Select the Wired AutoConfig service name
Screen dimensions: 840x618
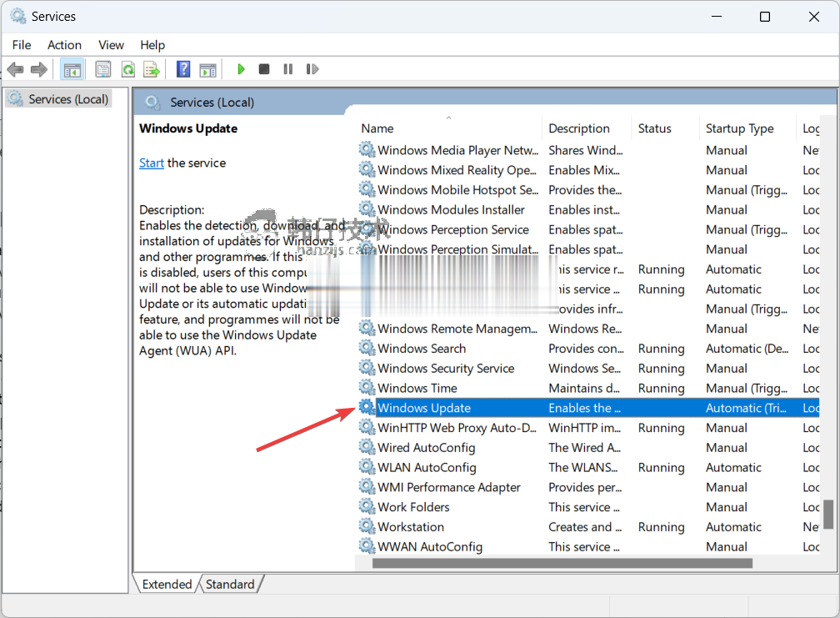coord(427,448)
